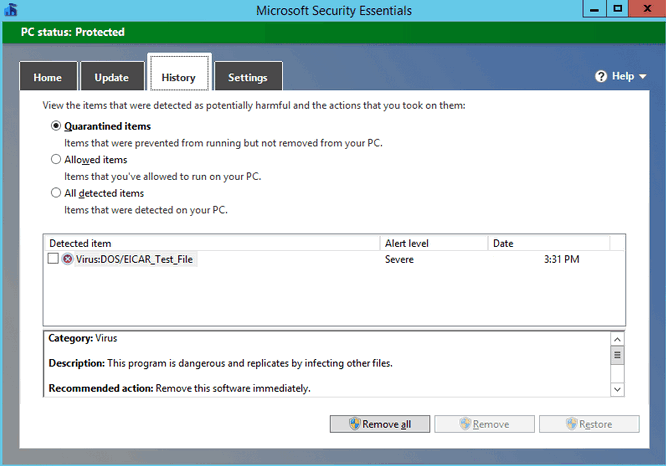Click the Description text line

point(220,363)
